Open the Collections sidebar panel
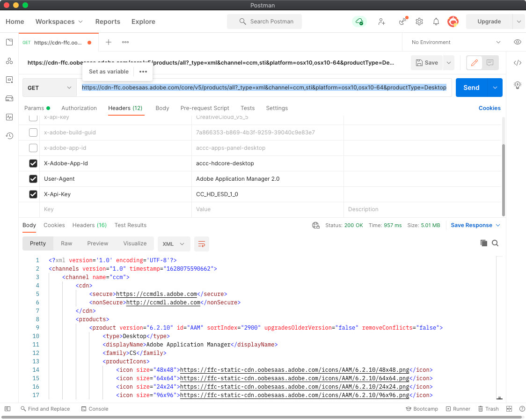 coord(9,42)
